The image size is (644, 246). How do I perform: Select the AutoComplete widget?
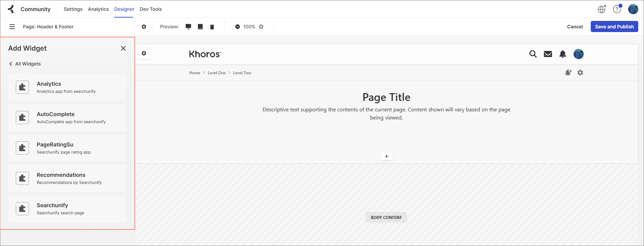[x=67, y=118]
